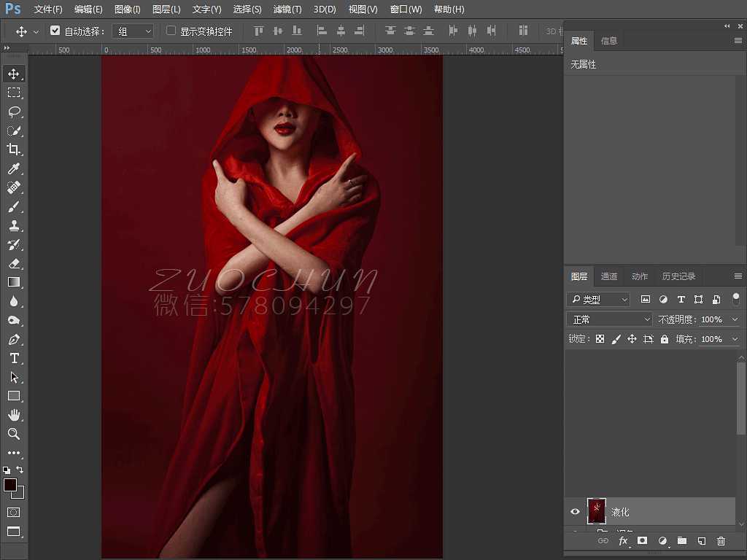Create a new layer in Layers panel
747x560 pixels.
tap(701, 541)
